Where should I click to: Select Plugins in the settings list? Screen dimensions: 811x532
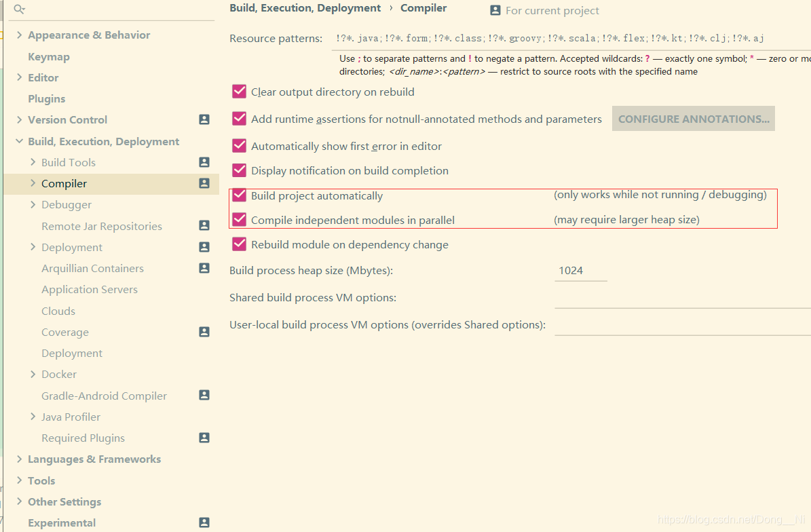click(x=47, y=99)
